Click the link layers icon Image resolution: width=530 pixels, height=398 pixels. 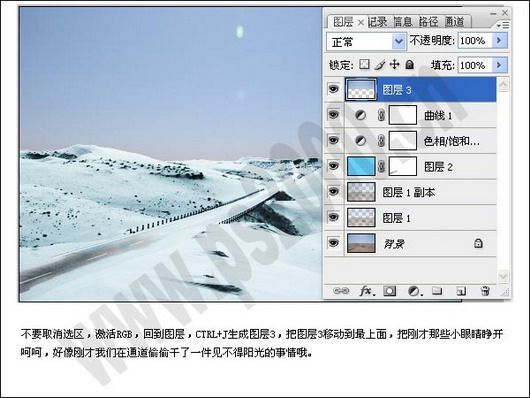(x=341, y=291)
